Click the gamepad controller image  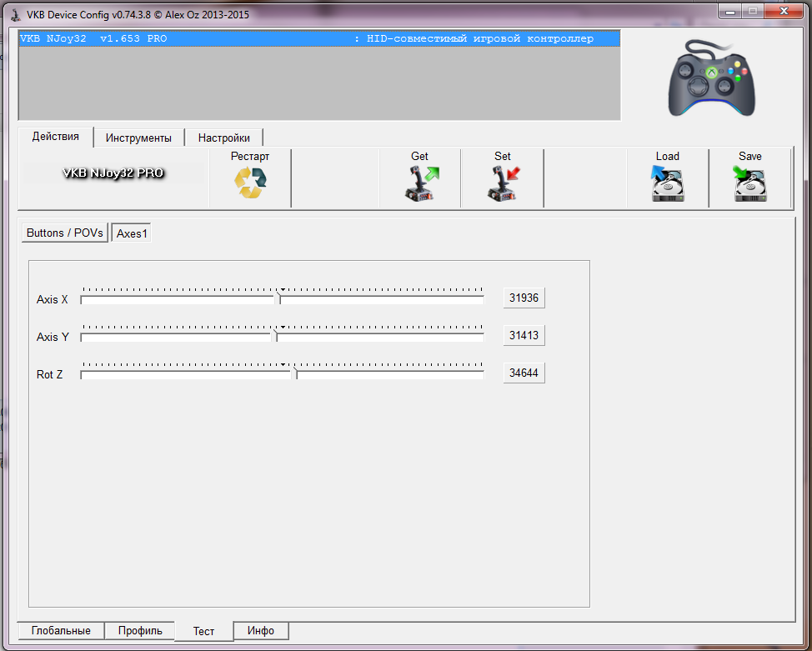point(711,78)
